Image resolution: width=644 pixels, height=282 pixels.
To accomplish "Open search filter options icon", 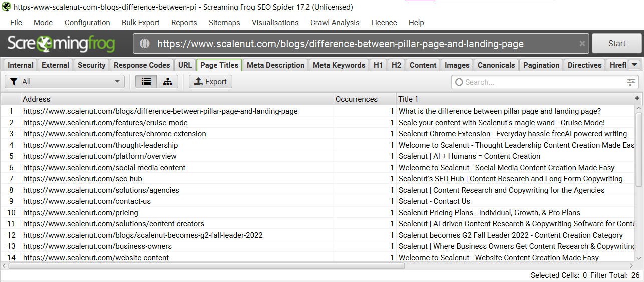I will coord(631,82).
